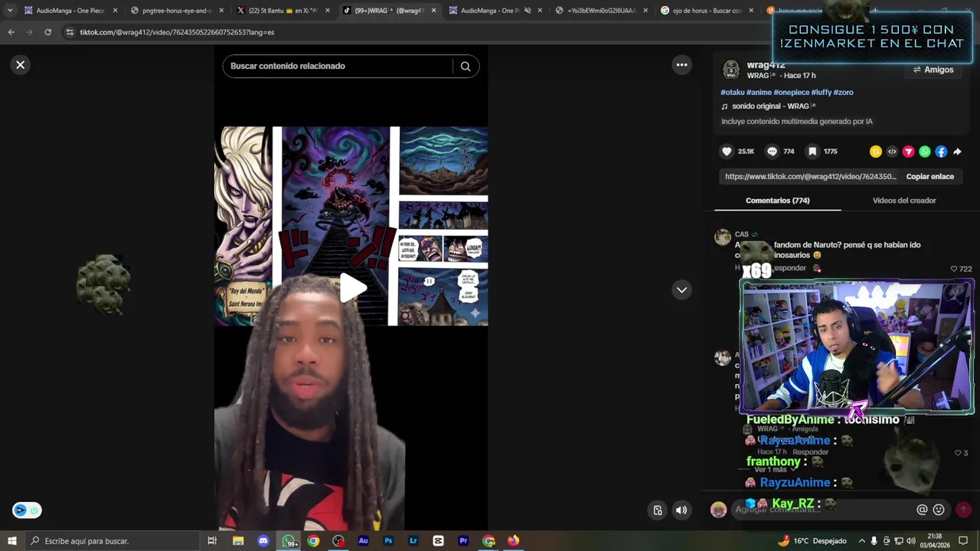Screen dimensions: 980x551
Task: Switch to first 'AudioManga - One Piece' tab
Action: [x=70, y=11]
